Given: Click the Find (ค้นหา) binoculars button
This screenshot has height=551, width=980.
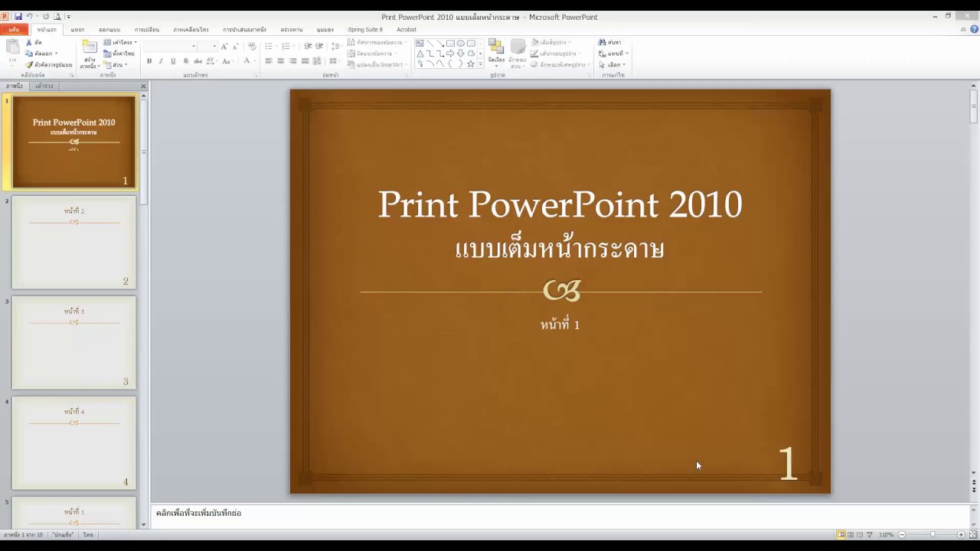Looking at the screenshot, I should (x=610, y=42).
